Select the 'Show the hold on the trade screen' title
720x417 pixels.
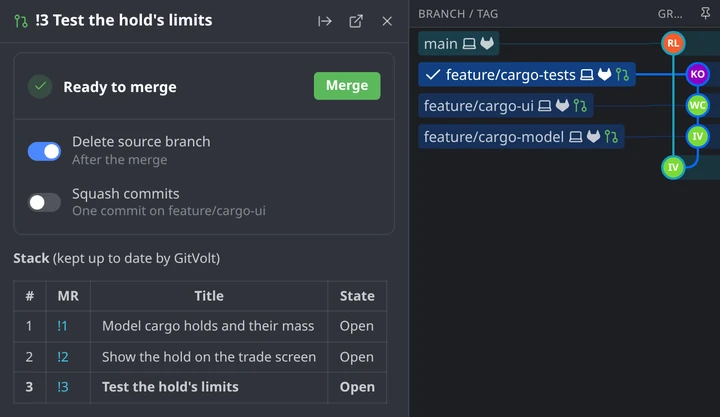click(209, 357)
